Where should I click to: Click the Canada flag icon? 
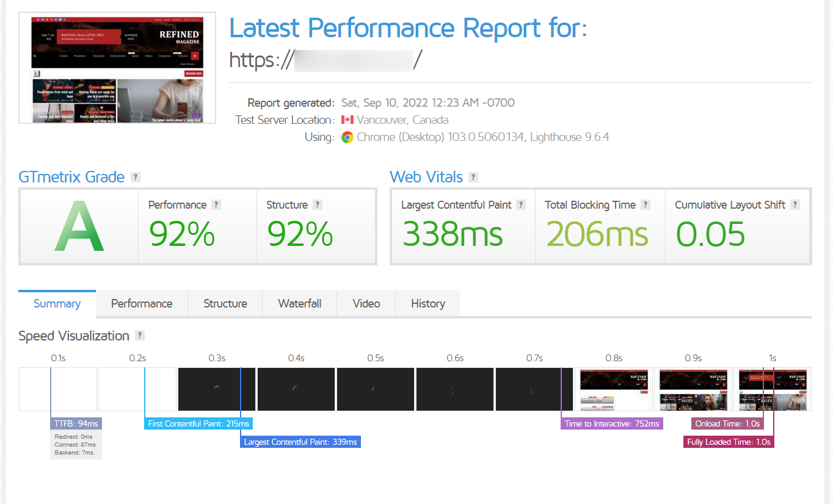pyautogui.click(x=347, y=120)
